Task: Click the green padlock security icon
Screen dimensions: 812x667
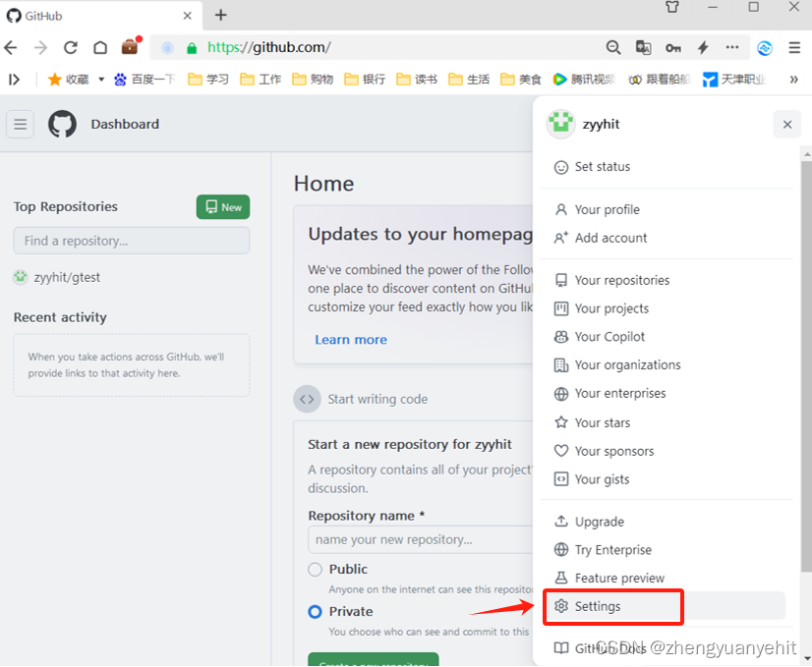Action: click(x=192, y=48)
